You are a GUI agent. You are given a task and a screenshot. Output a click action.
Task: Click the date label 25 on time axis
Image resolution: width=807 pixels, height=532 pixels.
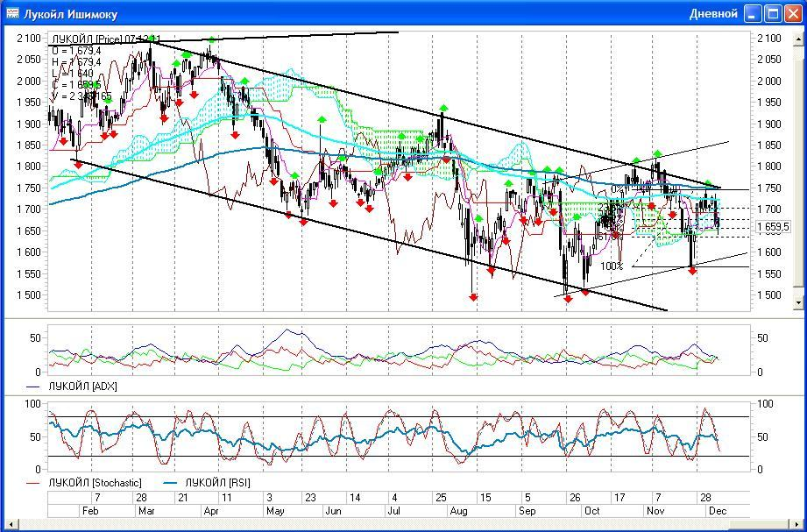(x=441, y=498)
